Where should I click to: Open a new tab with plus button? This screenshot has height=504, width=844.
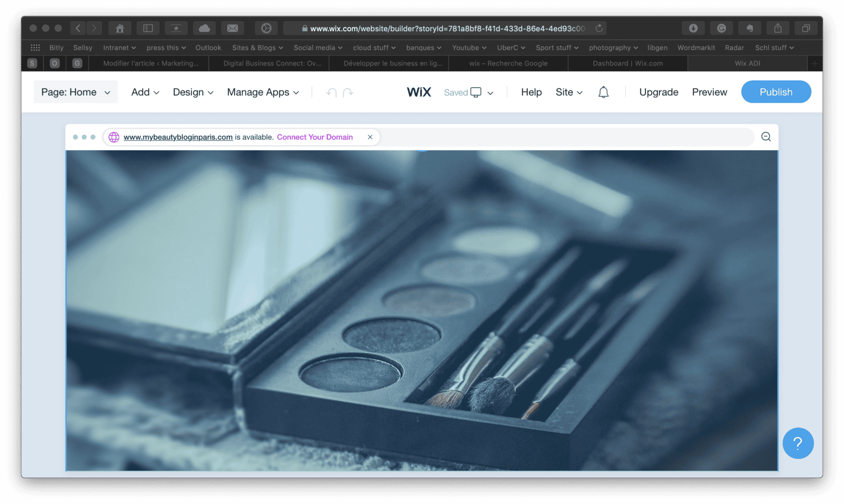tap(815, 63)
